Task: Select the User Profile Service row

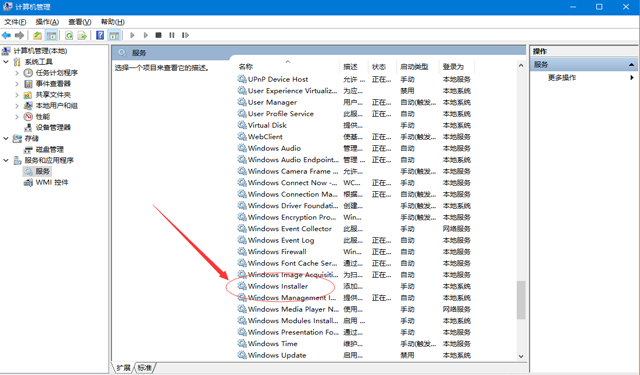Action: pos(280,114)
